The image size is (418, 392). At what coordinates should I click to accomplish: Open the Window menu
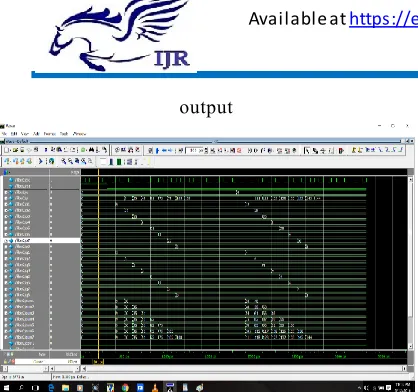[x=79, y=134]
